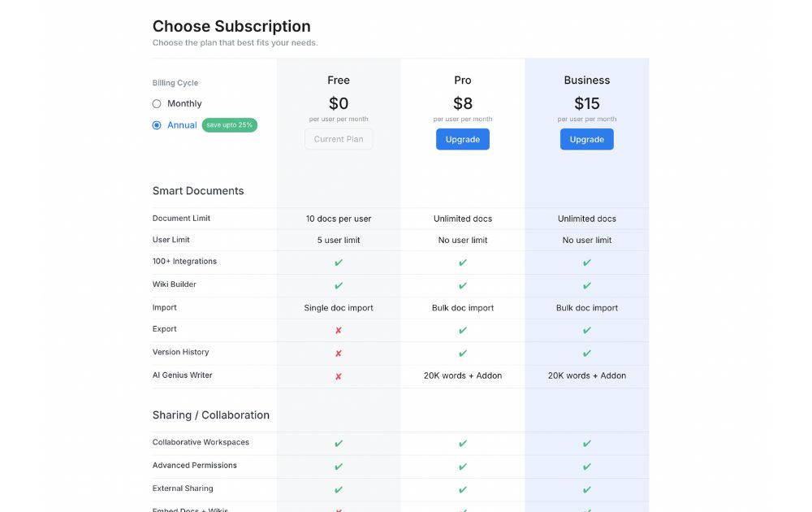
Task: Click the red X for Export in Free
Action: point(338,330)
